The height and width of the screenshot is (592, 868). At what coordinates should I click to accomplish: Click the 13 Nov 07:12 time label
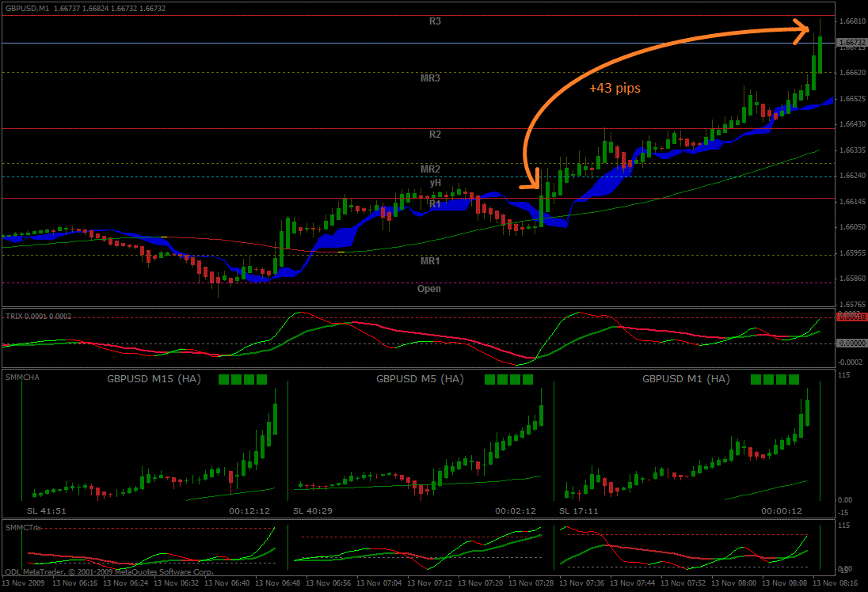tap(429, 583)
